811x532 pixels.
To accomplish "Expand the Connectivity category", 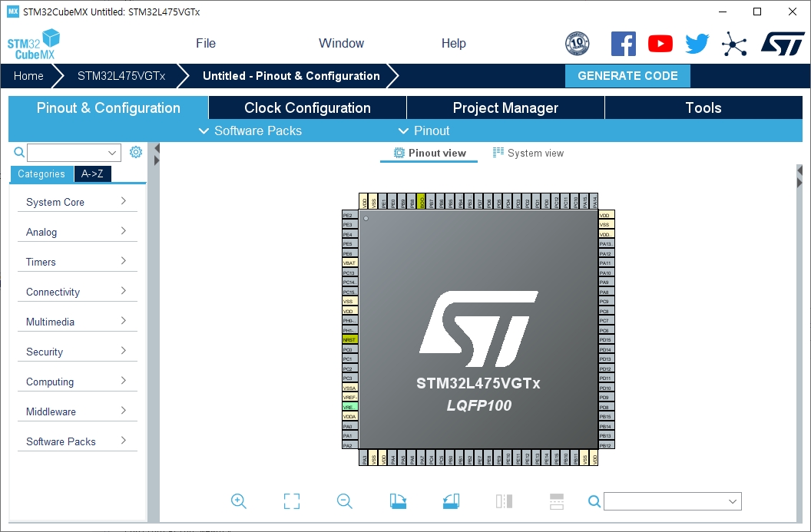I will (77, 292).
